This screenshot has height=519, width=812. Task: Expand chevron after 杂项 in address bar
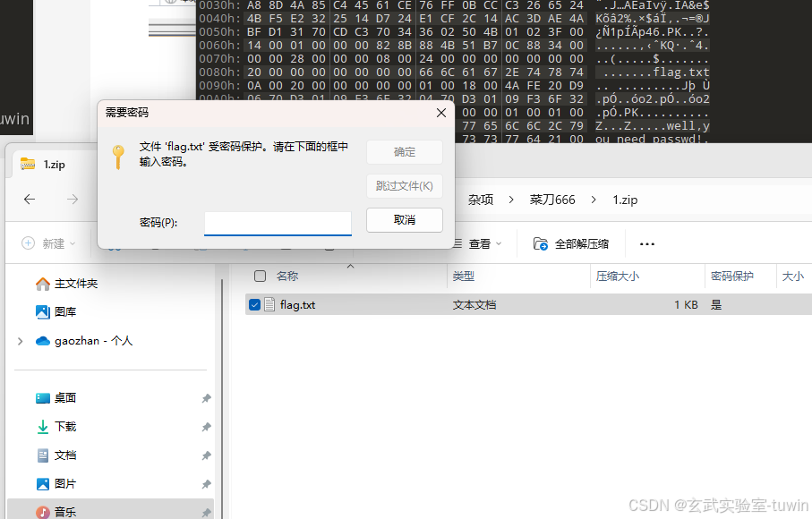(511, 200)
